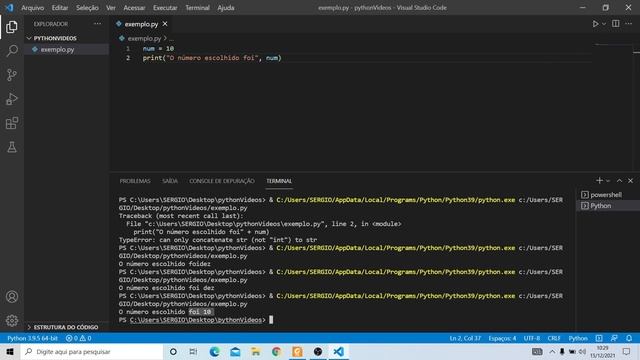This screenshot has height=360, width=640.
Task: Close the terminal panel
Action: coord(631,180)
